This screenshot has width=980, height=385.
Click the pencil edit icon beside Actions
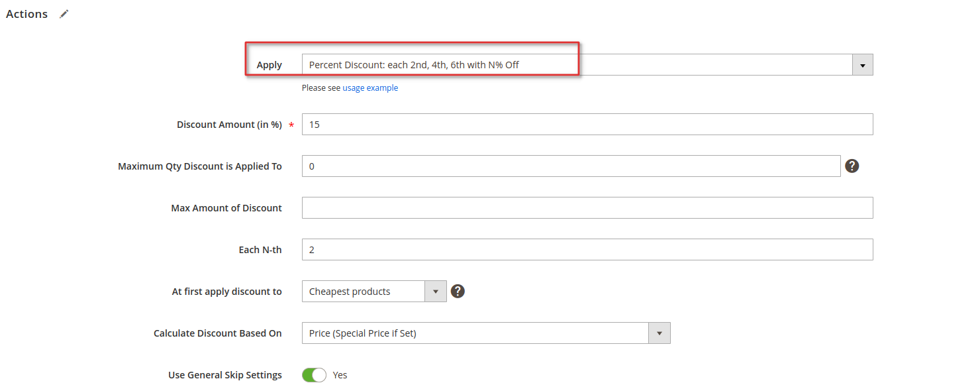pos(64,15)
